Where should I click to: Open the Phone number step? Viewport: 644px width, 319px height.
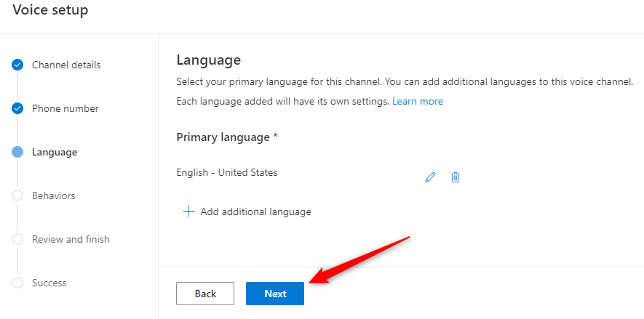pyautogui.click(x=65, y=109)
